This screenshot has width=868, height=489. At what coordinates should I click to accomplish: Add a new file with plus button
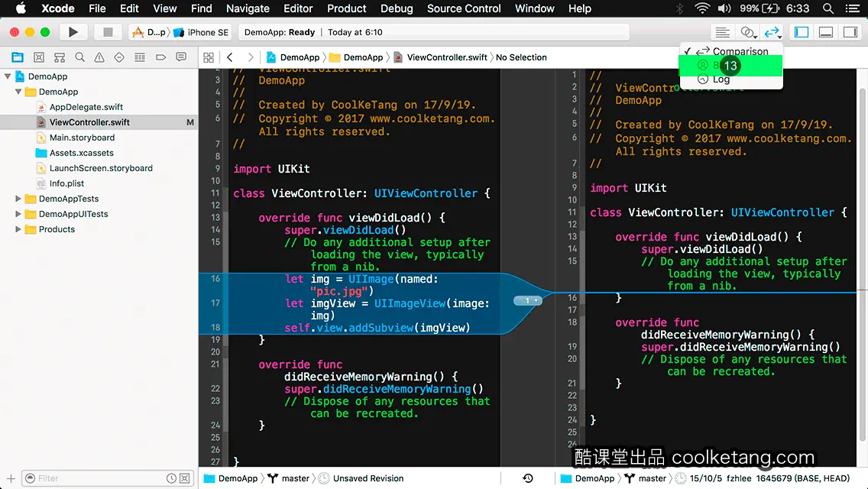(x=11, y=478)
